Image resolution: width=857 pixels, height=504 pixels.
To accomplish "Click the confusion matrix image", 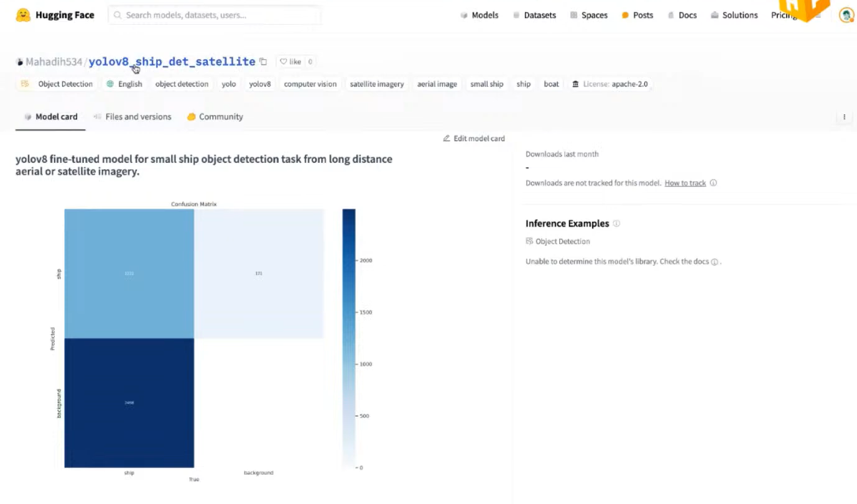I will point(211,341).
